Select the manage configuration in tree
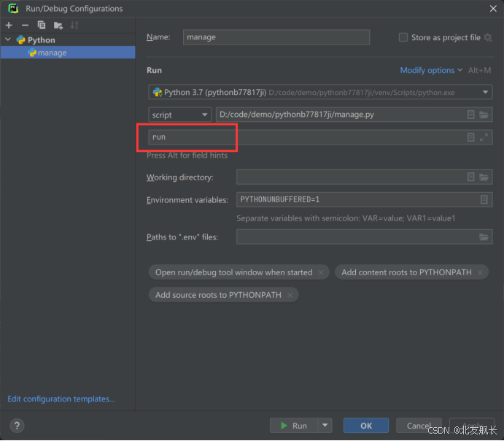Image resolution: width=504 pixels, height=441 pixels. (68, 53)
